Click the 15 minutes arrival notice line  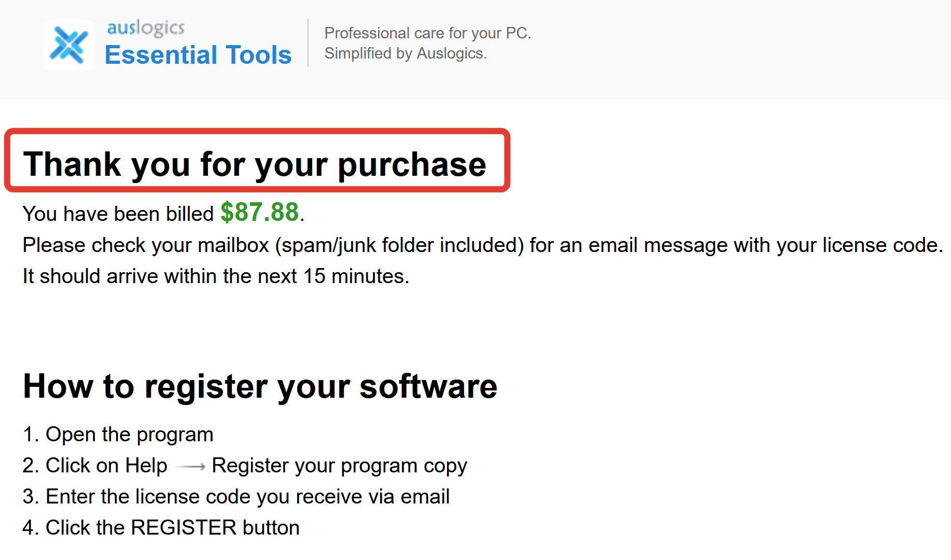[216, 276]
